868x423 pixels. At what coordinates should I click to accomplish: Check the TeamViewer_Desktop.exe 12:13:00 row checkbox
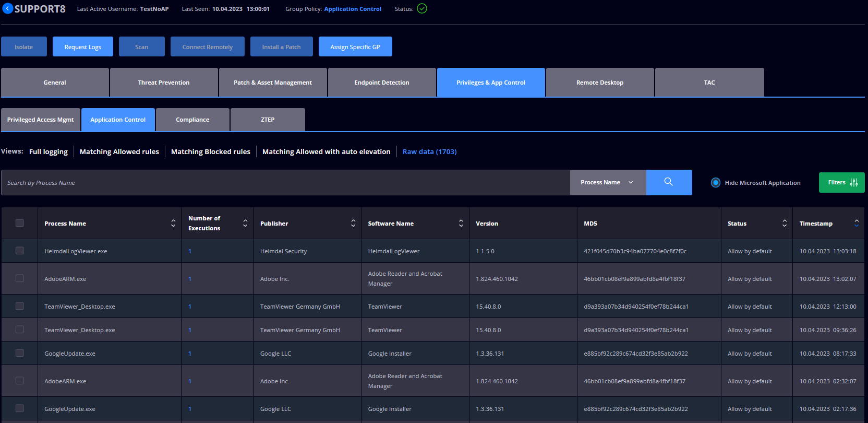coord(20,306)
